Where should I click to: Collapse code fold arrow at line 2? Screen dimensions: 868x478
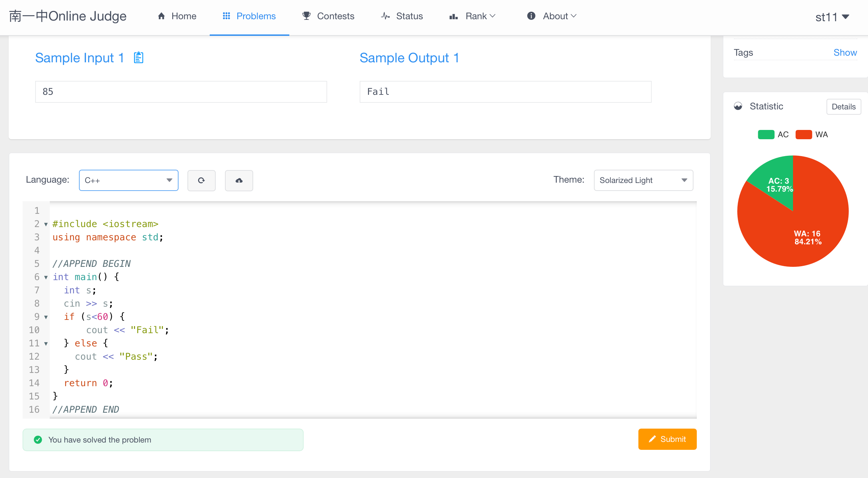coord(46,224)
